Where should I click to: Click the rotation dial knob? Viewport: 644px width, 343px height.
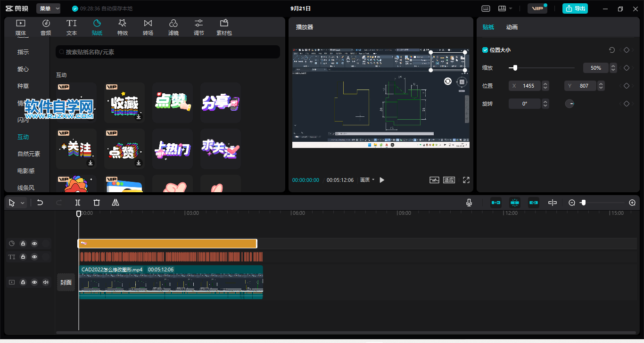(x=570, y=104)
